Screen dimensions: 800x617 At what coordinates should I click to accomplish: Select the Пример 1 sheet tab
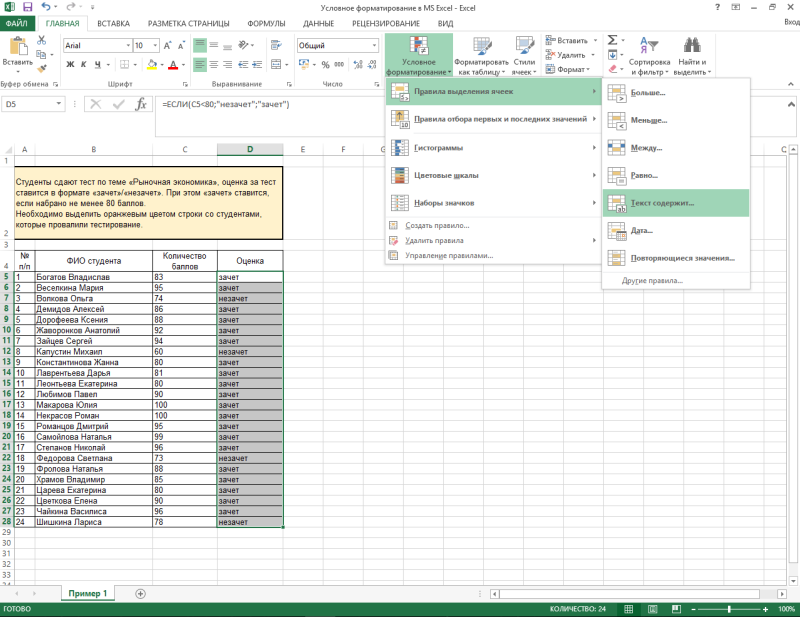click(88, 594)
